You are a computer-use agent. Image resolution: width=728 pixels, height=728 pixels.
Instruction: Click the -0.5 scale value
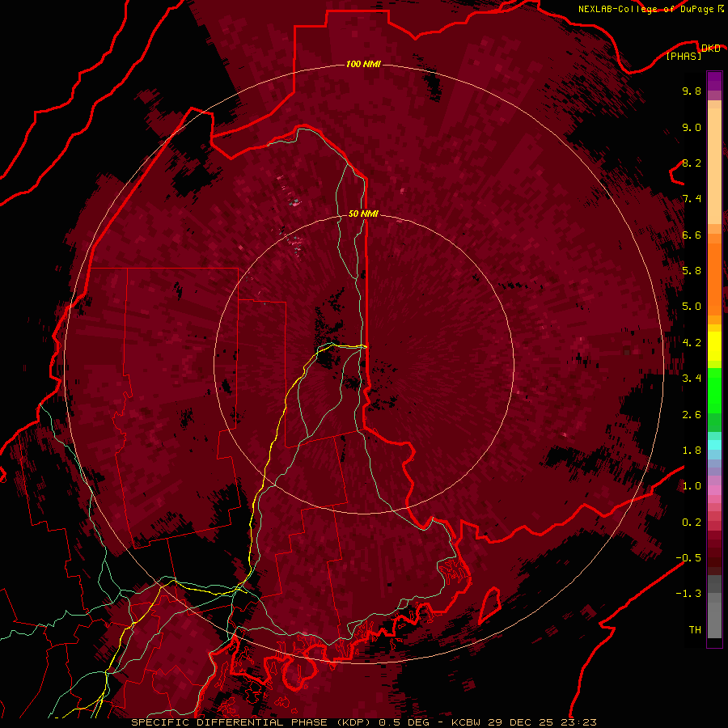pos(688,558)
